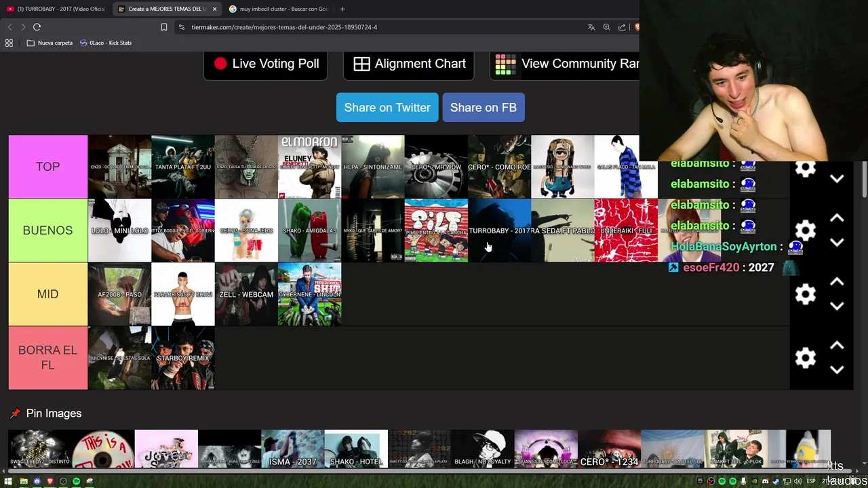The width and height of the screenshot is (868, 488).
Task: Select the HEPA - SINTONIZAME thumbnail
Action: 372,167
